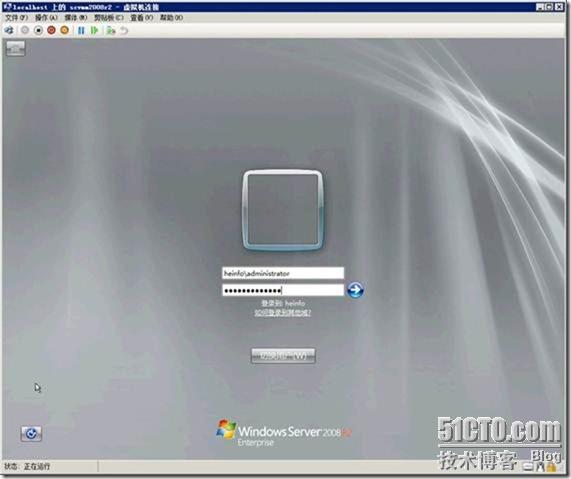Screen dimensions: 571x479
Task: Close the virtual machine connection window
Action: coord(559,7)
